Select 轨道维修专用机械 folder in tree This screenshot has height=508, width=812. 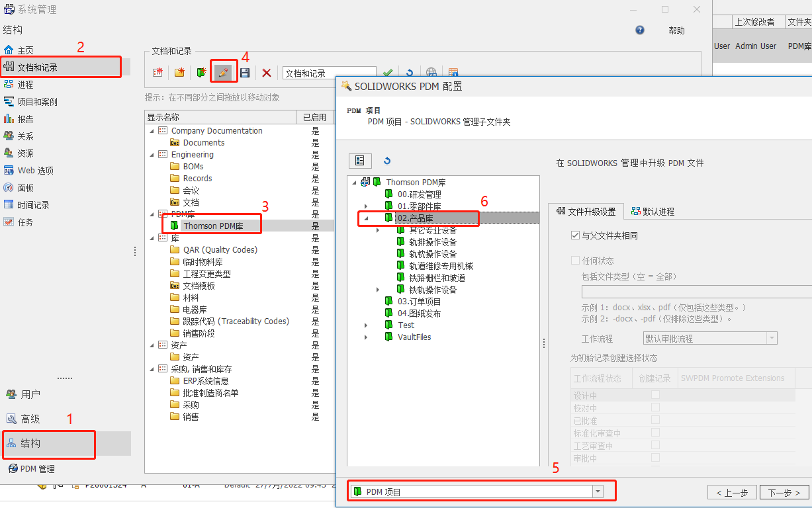[x=440, y=266]
